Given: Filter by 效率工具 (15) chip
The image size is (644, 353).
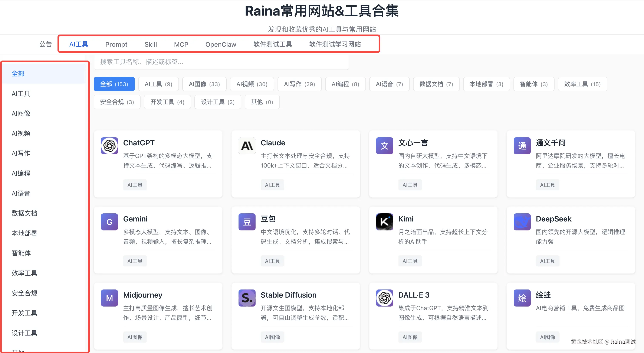Looking at the screenshot, I should 582,84.
